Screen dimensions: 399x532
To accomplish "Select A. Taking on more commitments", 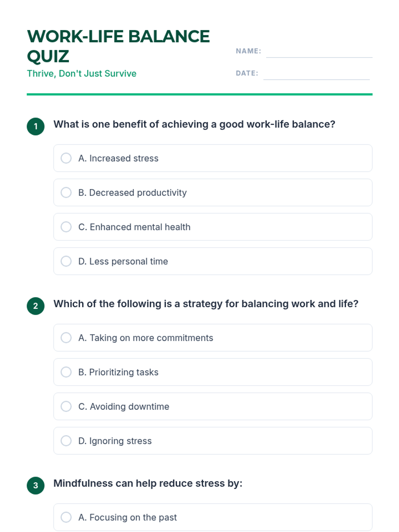I will 66,338.
